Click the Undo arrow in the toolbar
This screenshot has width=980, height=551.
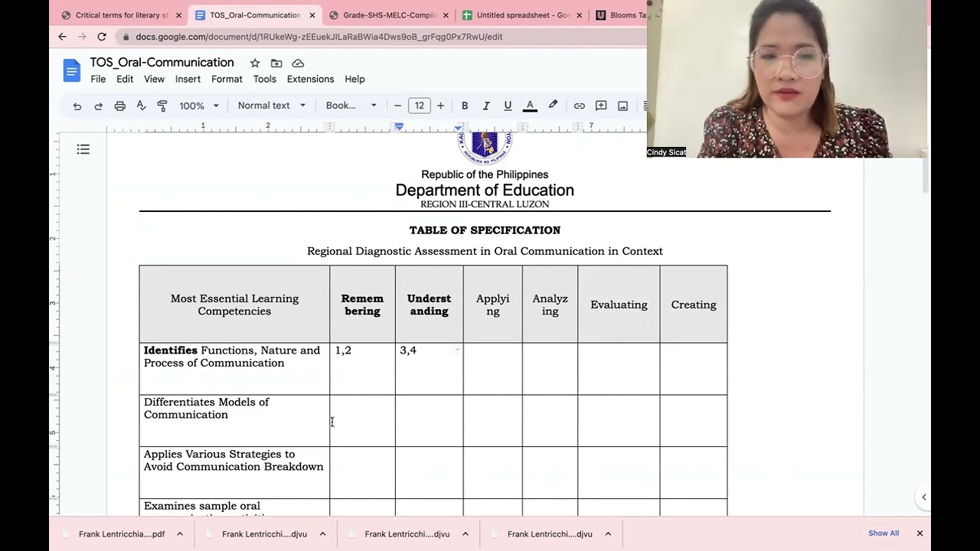[x=77, y=106]
